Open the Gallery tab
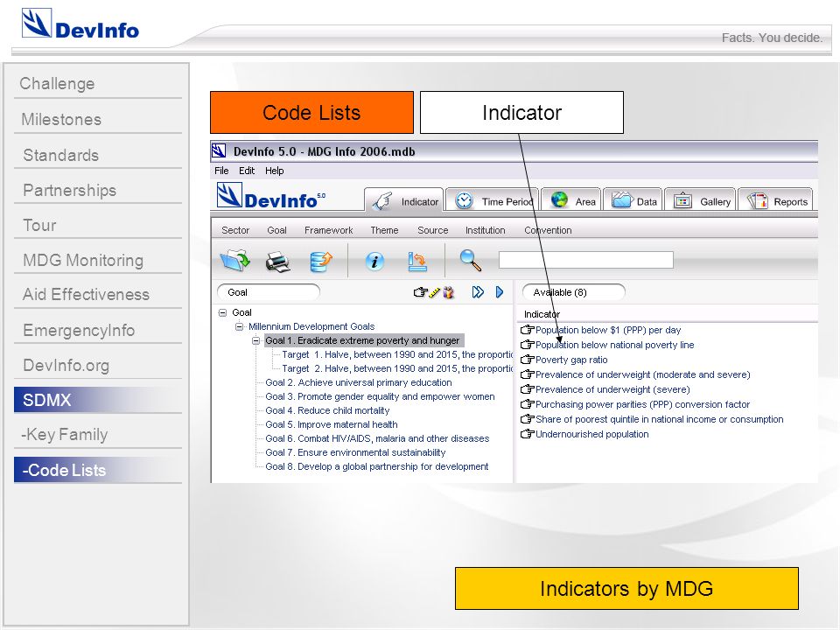The height and width of the screenshot is (630, 840). tap(701, 201)
